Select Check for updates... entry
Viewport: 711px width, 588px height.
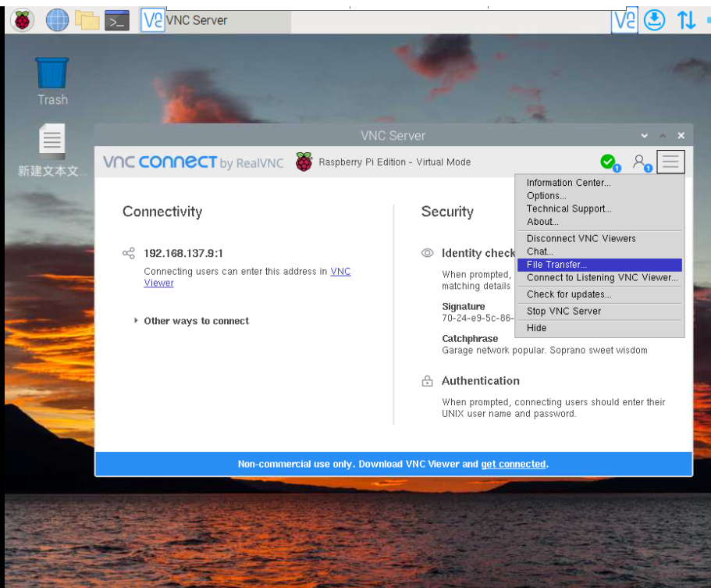pyautogui.click(x=599, y=294)
